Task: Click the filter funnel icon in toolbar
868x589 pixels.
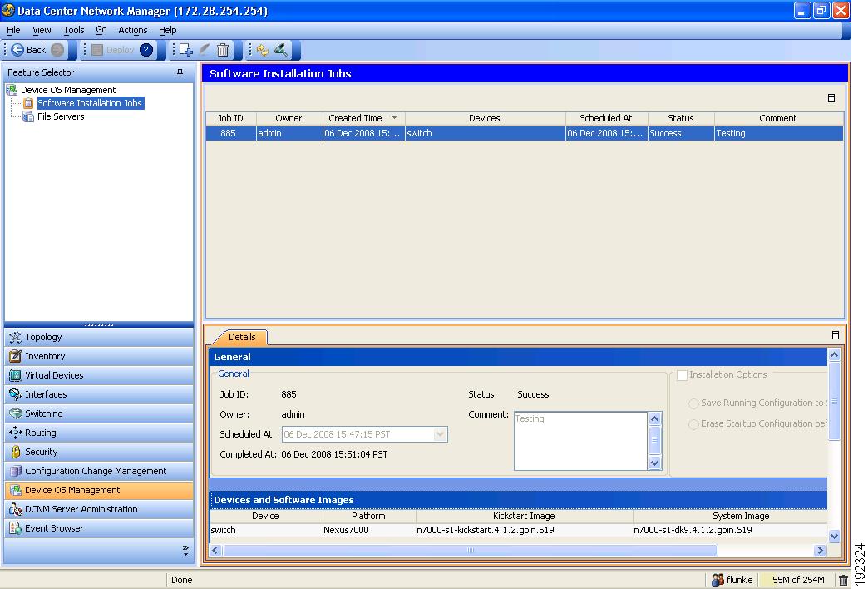Action: click(281, 50)
